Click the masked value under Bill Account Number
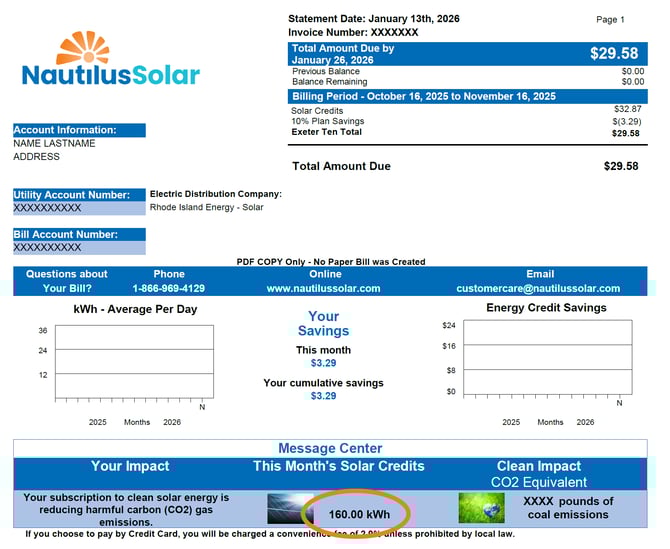Screen dimensions: 670x549 47,248
